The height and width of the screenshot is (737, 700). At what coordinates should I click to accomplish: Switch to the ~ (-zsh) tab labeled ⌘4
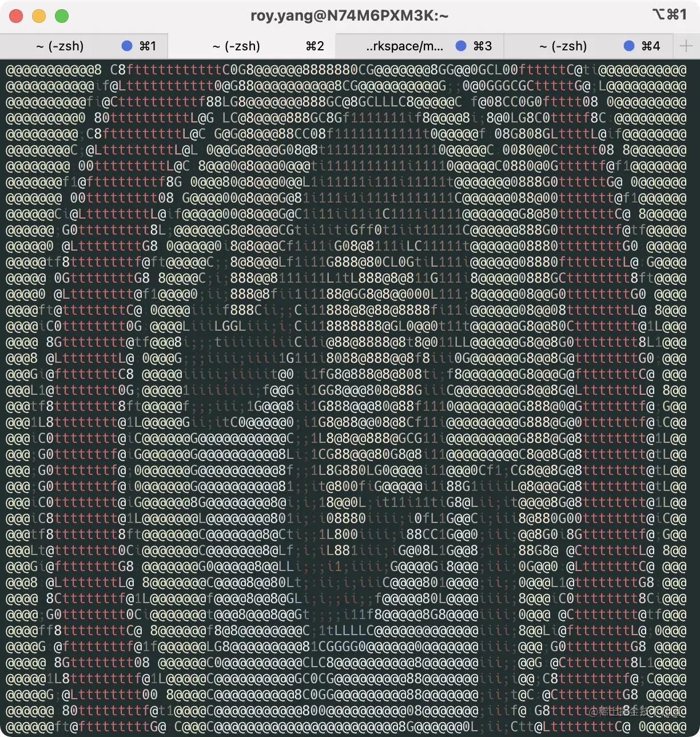[x=588, y=46]
